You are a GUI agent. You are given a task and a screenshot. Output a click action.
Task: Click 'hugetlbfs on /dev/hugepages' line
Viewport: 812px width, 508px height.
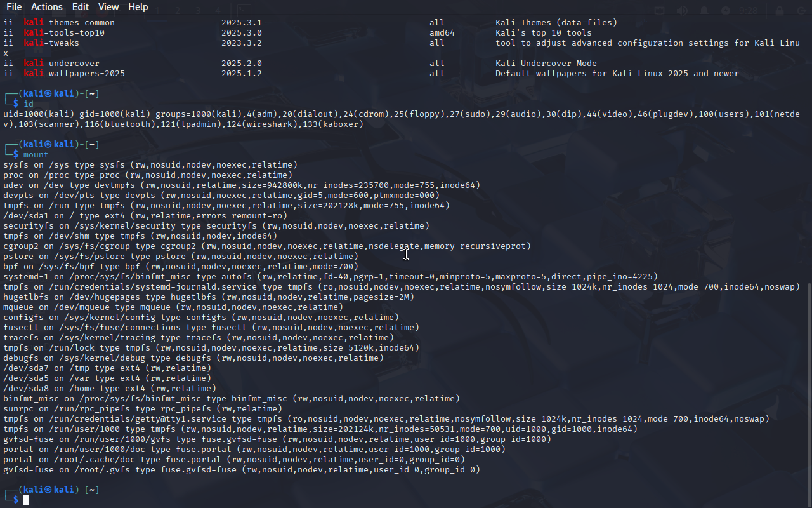(x=209, y=297)
